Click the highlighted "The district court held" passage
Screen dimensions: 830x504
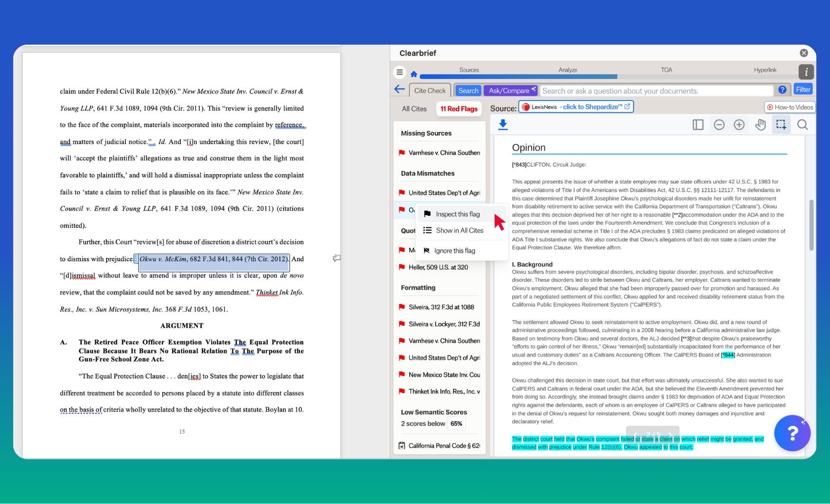tap(638, 443)
